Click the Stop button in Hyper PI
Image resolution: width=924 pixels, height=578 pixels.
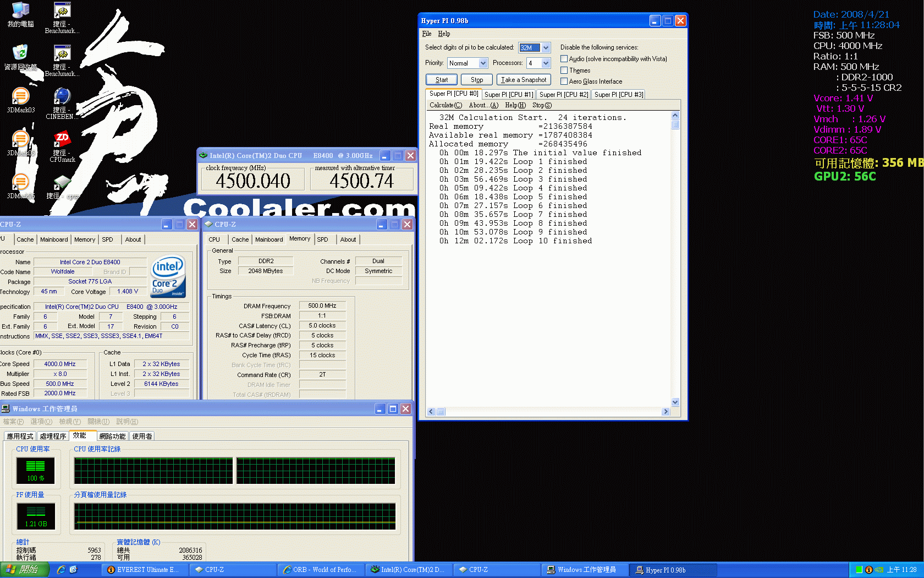[x=476, y=80]
